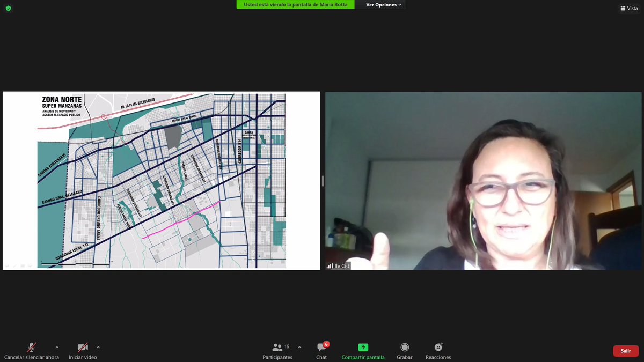The image size is (644, 362).
Task: Open the Participantes panel
Action: 277,350
